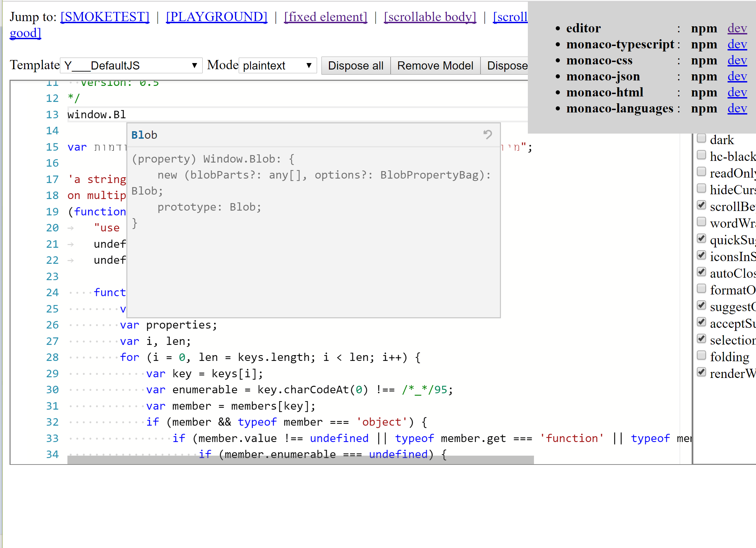Uncheck the renderWhitespace checkbox
Image resolution: width=756 pixels, height=548 pixels.
point(701,372)
